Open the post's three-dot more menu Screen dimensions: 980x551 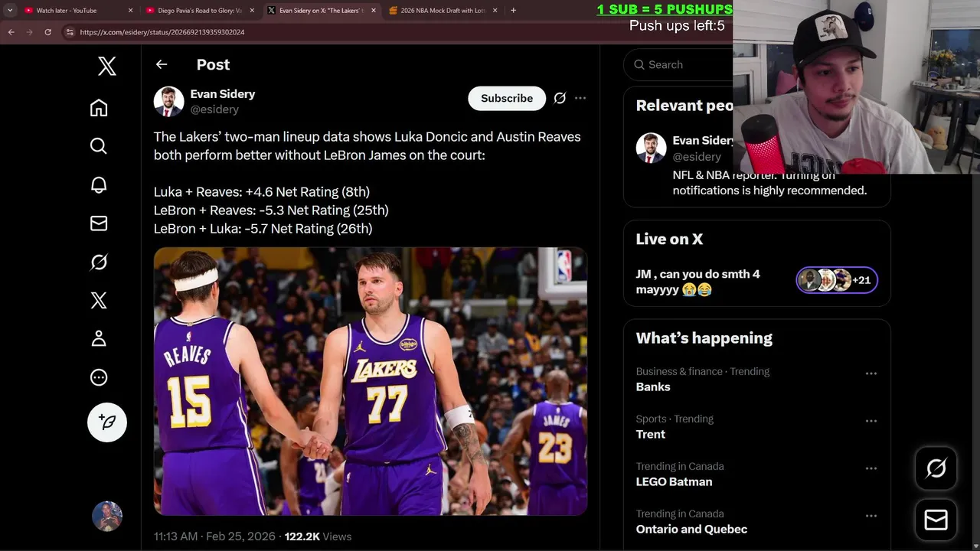580,98
